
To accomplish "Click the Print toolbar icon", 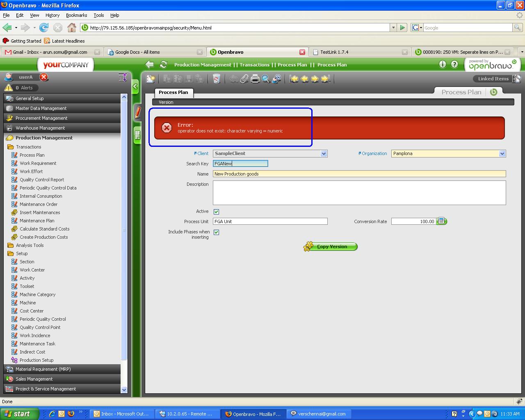I will (x=255, y=79).
